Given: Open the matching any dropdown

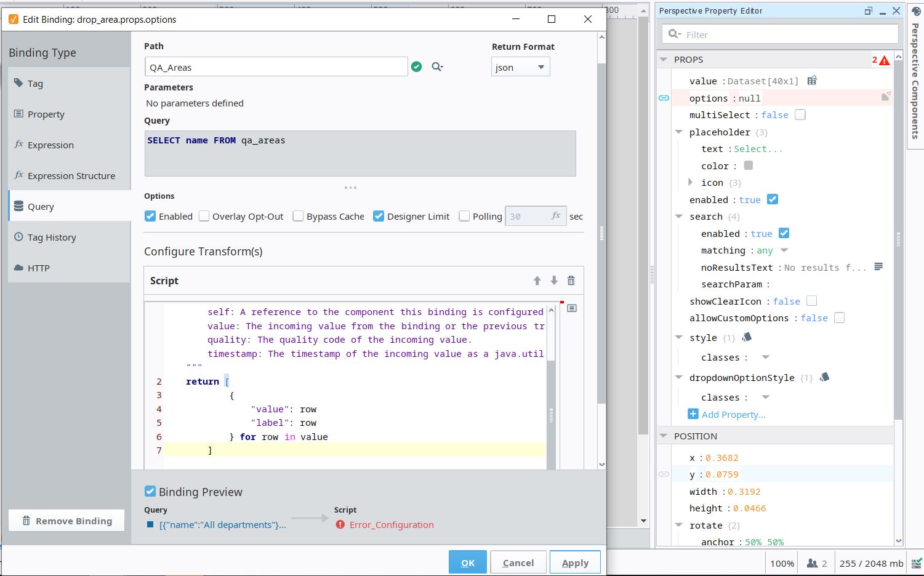Looking at the screenshot, I should [x=784, y=250].
